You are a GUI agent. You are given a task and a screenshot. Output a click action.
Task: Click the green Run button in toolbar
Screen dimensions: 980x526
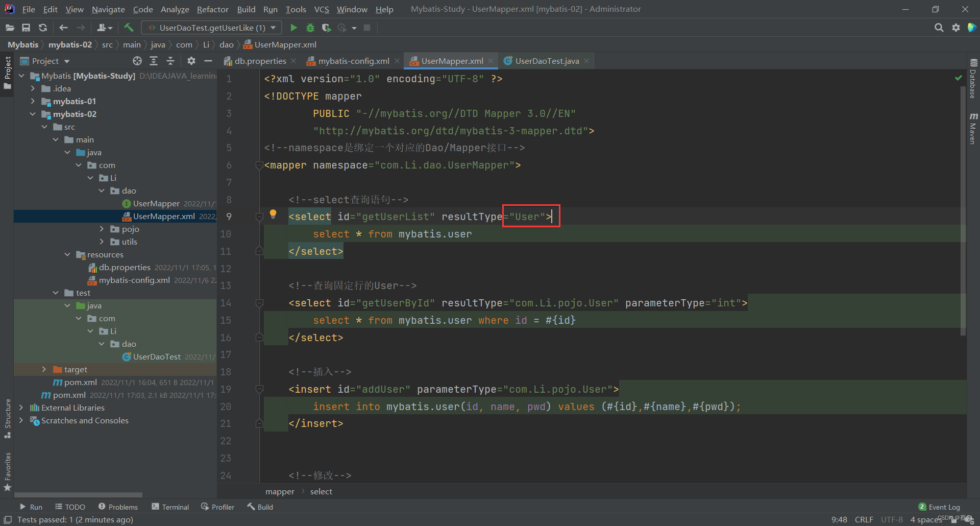click(293, 28)
